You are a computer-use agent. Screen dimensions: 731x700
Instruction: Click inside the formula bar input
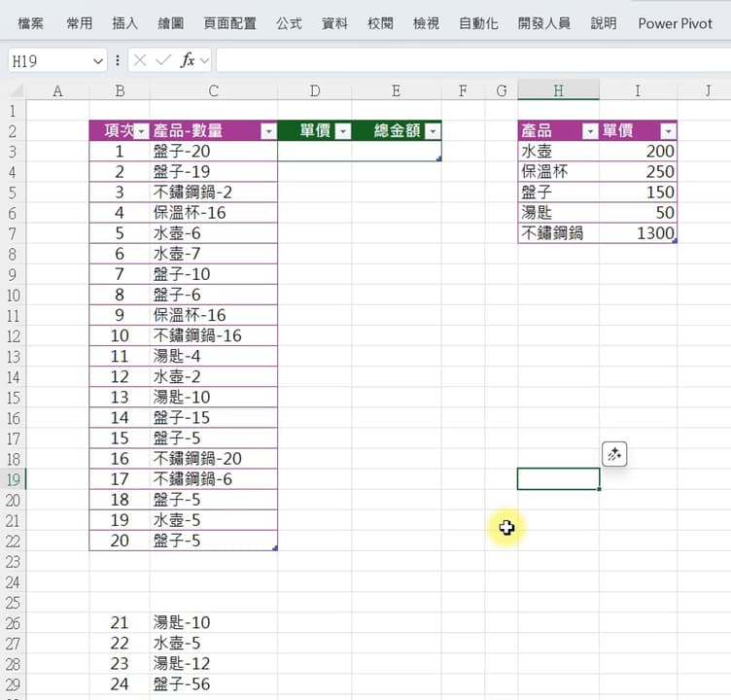(467, 60)
